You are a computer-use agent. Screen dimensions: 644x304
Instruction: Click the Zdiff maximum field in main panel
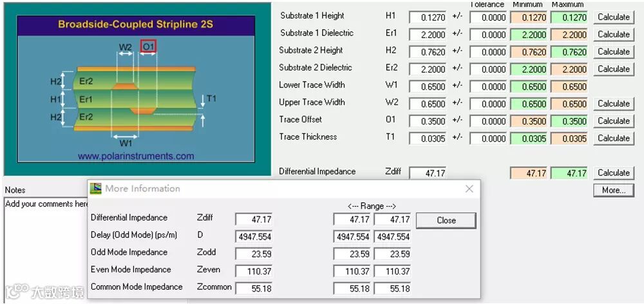(569, 173)
